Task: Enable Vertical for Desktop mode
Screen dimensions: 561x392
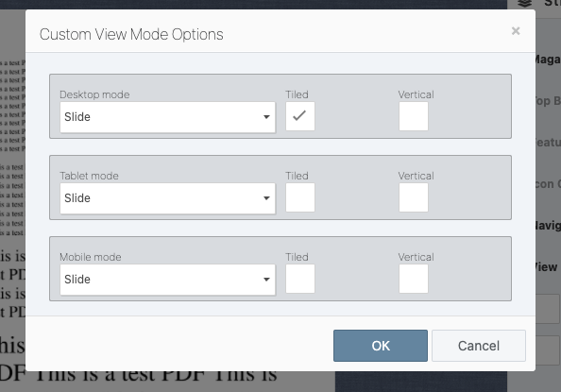Action: [x=414, y=116]
